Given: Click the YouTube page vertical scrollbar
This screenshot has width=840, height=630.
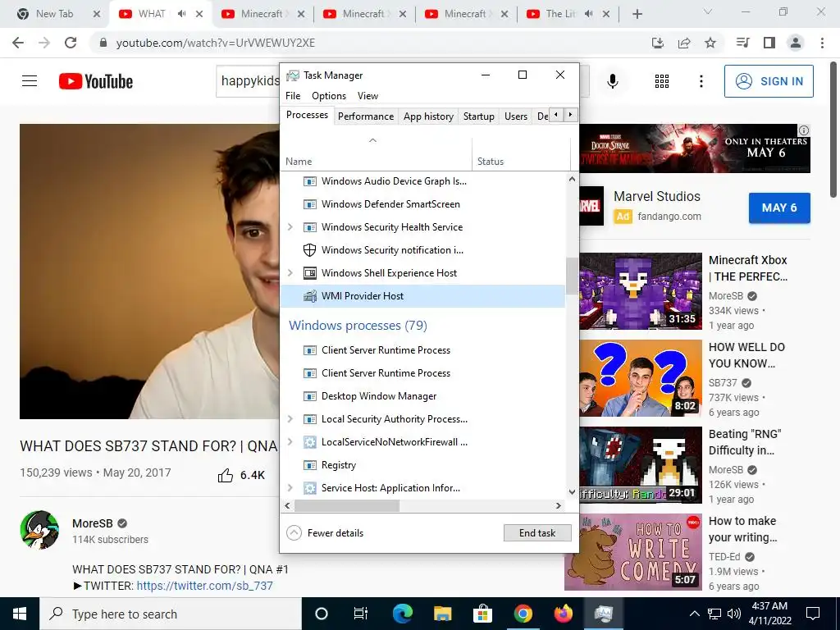Looking at the screenshot, I should click(834, 130).
